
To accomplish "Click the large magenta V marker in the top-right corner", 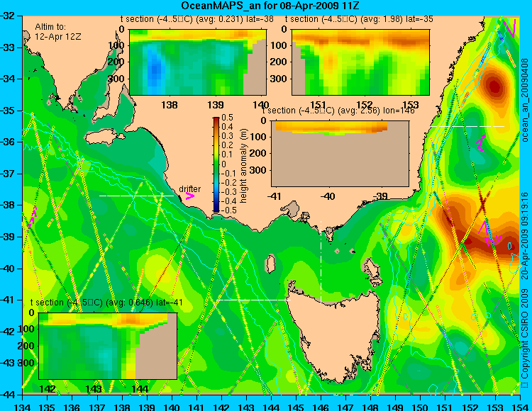I will (x=510, y=28).
